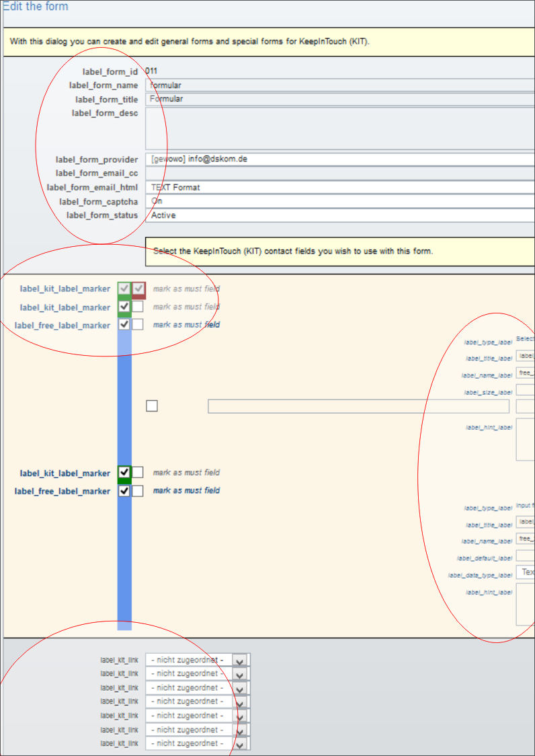Tick the lone checkbox left of the long text field

click(x=152, y=406)
